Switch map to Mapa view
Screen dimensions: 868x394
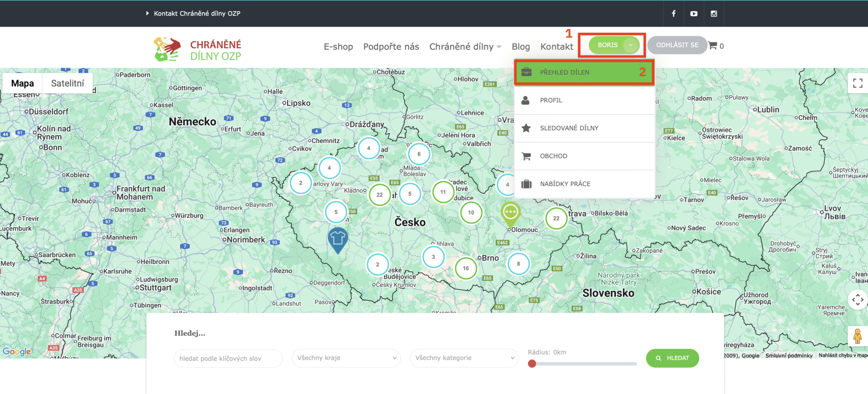coord(22,83)
